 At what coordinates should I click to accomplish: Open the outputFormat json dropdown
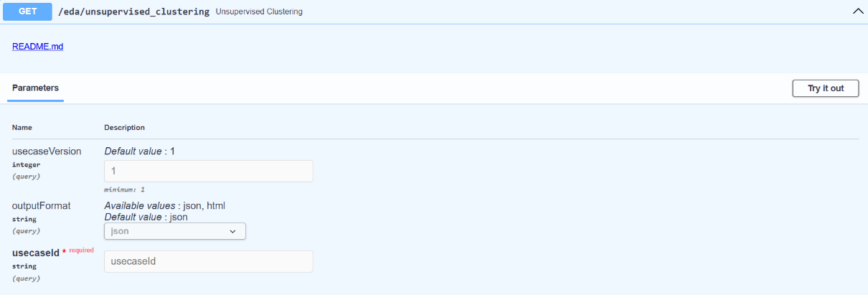coord(174,231)
